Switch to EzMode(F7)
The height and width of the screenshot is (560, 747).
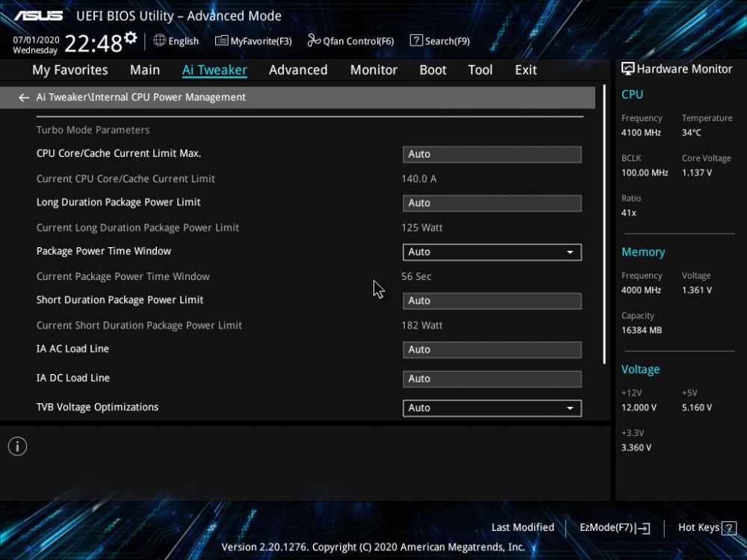615,528
